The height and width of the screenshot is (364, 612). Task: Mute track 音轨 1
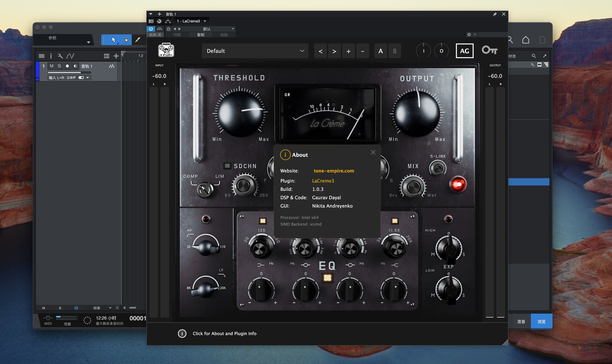tap(52, 66)
